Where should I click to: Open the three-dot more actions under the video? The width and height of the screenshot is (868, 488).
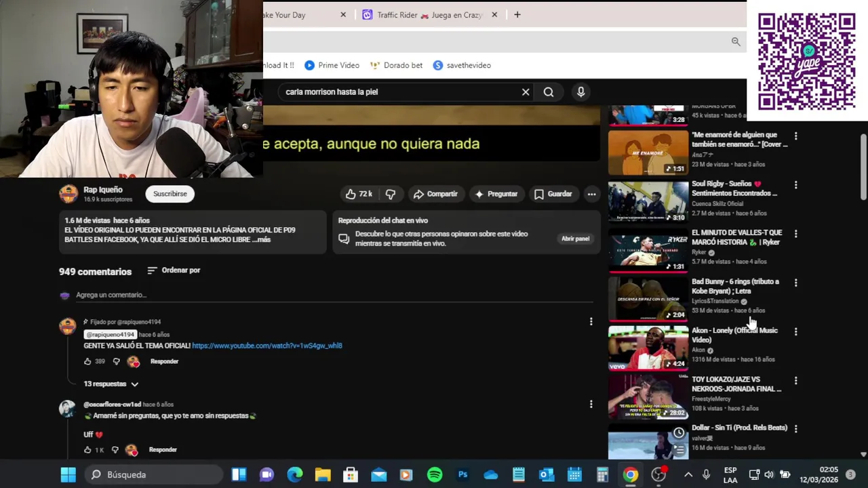click(x=591, y=194)
